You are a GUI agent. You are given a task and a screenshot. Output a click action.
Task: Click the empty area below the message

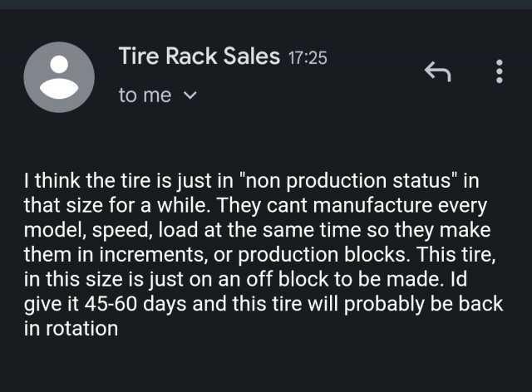pos(266,365)
